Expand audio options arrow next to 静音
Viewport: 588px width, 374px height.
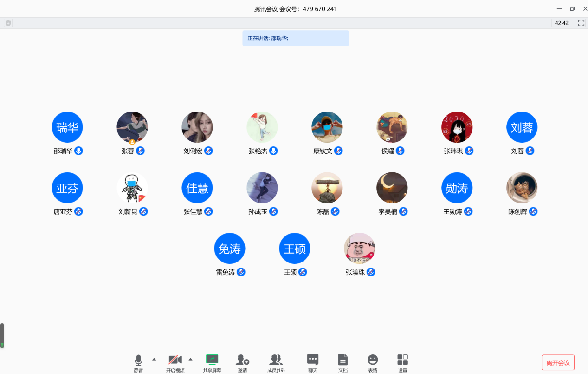[154, 359]
